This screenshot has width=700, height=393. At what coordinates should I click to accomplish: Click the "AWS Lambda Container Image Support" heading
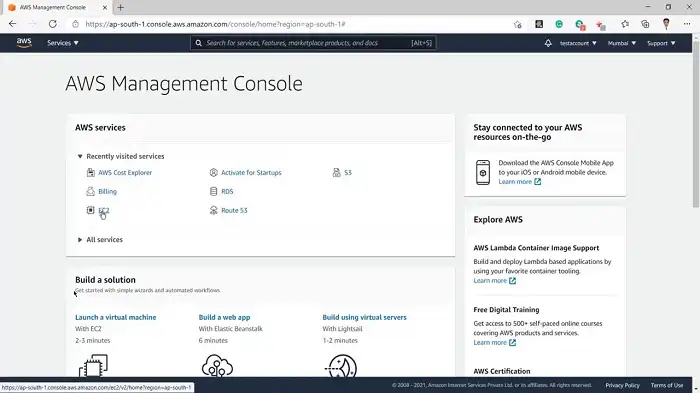[536, 248]
